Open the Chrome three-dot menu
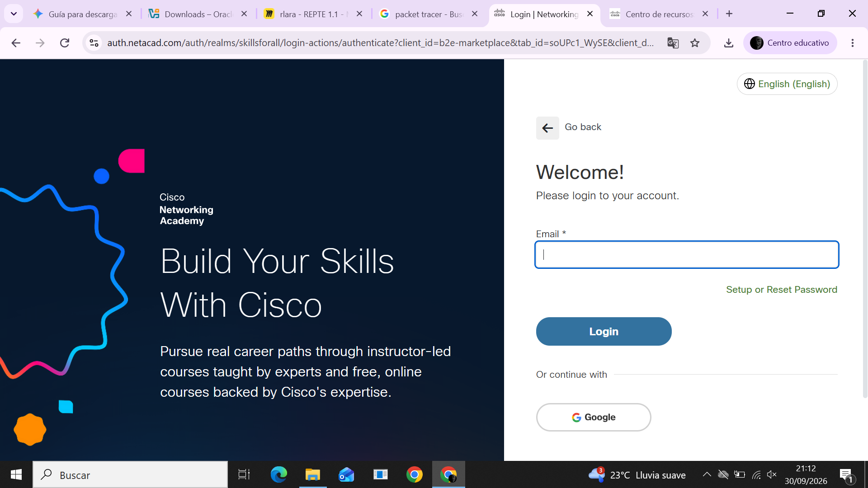 [x=853, y=43]
